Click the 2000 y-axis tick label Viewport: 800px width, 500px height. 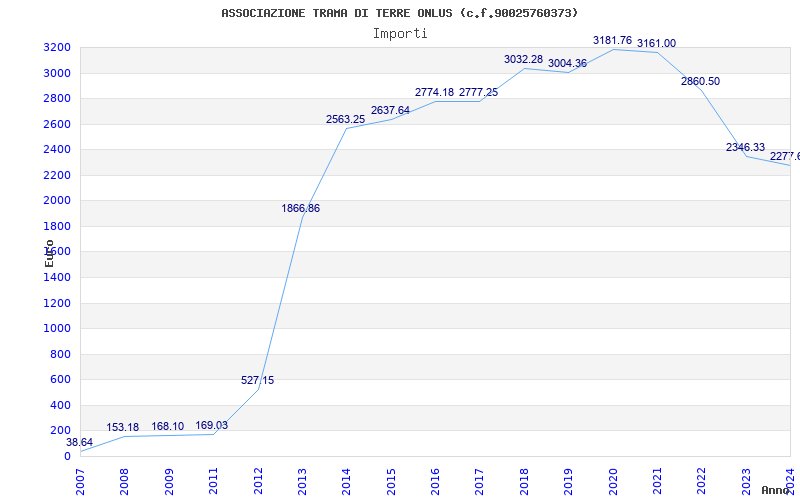click(57, 201)
